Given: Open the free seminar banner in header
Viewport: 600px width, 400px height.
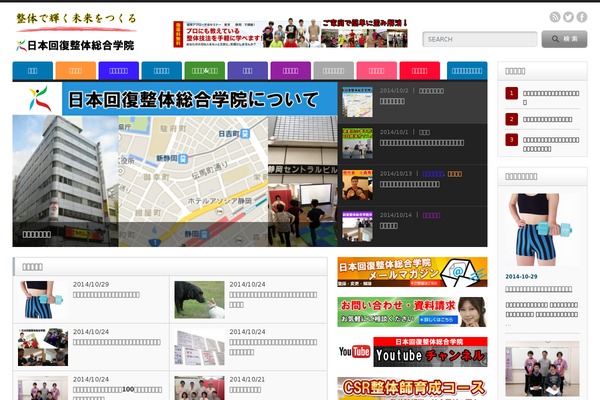Looking at the screenshot, I should tap(290, 34).
